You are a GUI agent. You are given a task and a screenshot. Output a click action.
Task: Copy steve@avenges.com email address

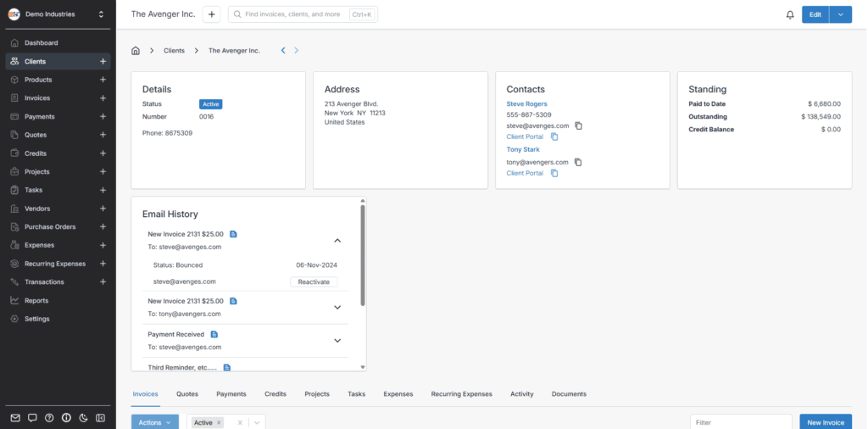[579, 125]
